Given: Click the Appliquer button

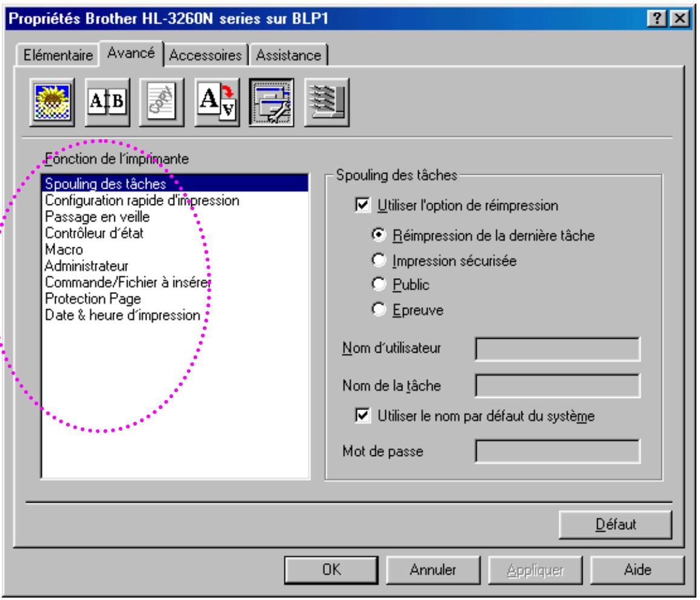Looking at the screenshot, I should click(x=535, y=570).
